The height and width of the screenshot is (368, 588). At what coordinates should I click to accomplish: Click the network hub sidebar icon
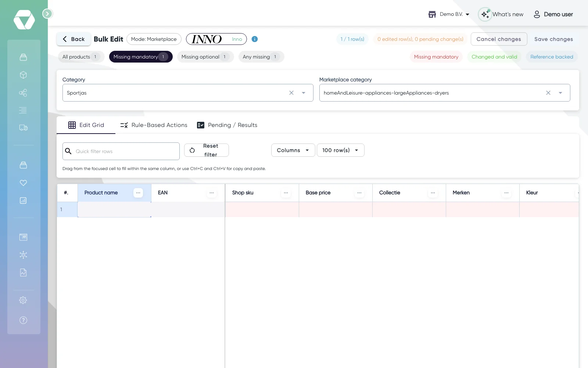pos(23,255)
